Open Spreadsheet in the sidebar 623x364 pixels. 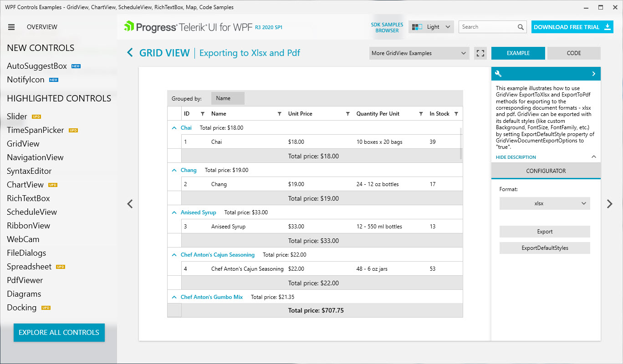click(29, 267)
